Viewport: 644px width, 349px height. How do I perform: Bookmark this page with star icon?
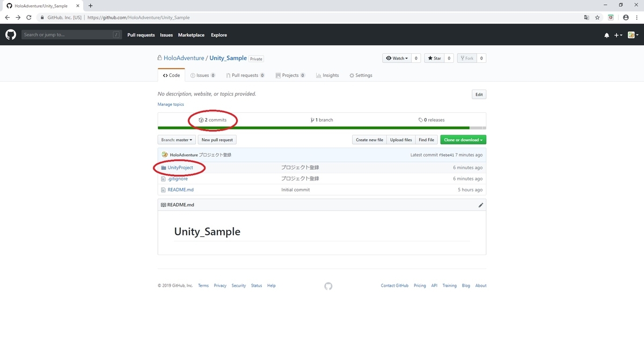(597, 17)
